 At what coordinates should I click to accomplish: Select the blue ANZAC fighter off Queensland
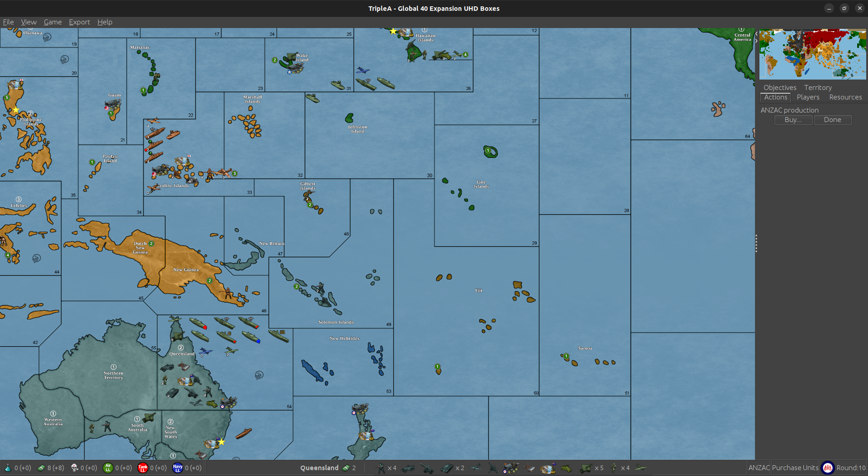tap(206, 351)
